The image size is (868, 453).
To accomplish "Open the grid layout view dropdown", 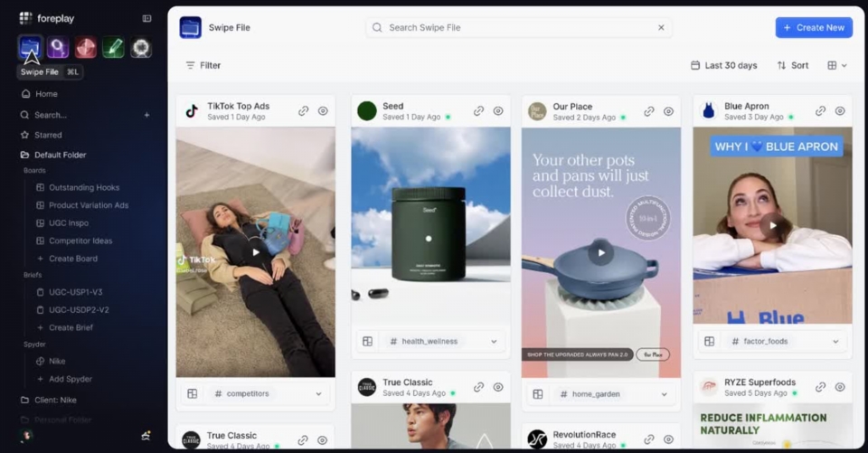I will (837, 66).
